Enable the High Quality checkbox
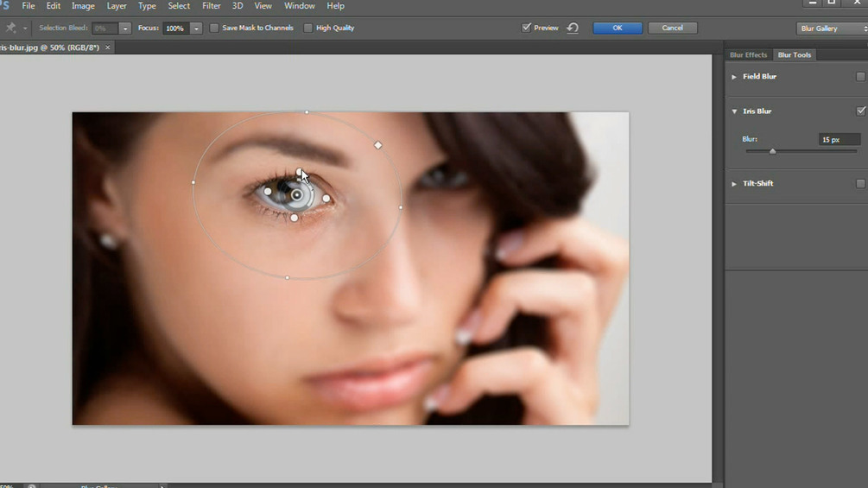Screen dimensions: 868x488 coord(307,28)
